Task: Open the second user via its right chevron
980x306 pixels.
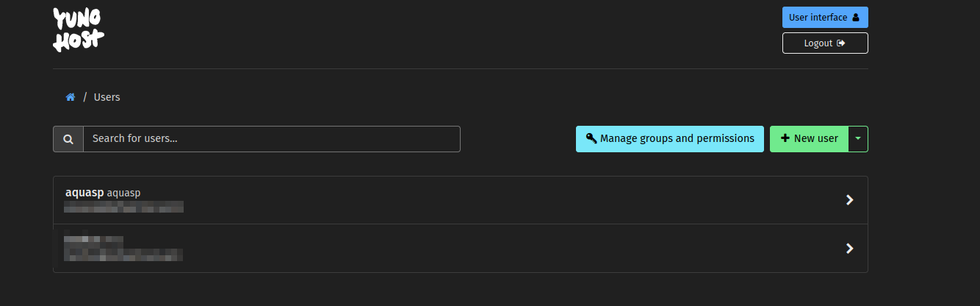Action: pos(850,249)
